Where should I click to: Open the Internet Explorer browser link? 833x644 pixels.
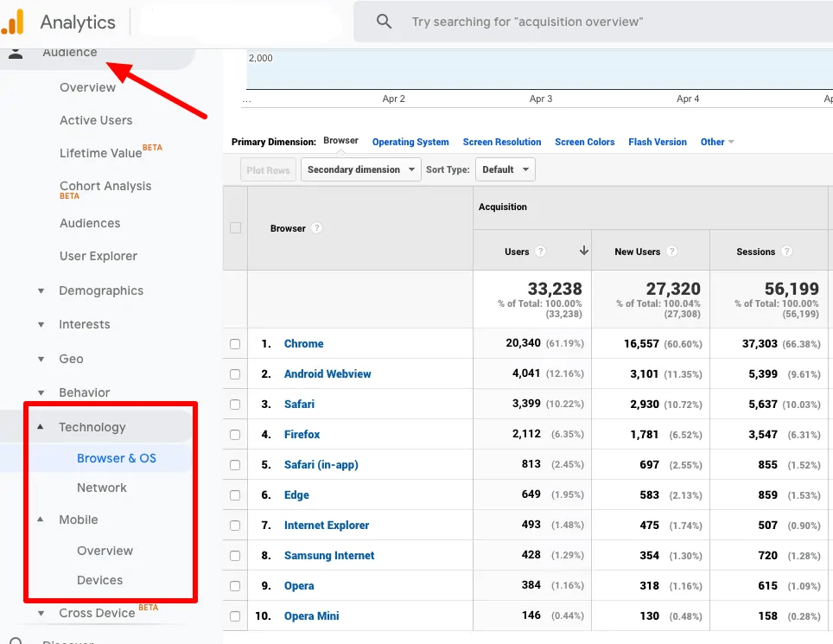[326, 526]
